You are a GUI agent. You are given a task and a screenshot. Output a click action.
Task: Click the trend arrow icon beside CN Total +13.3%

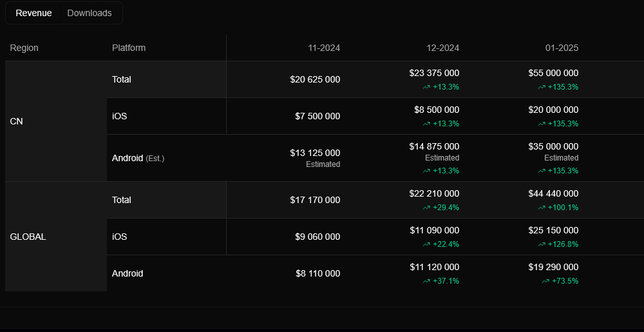pos(426,87)
